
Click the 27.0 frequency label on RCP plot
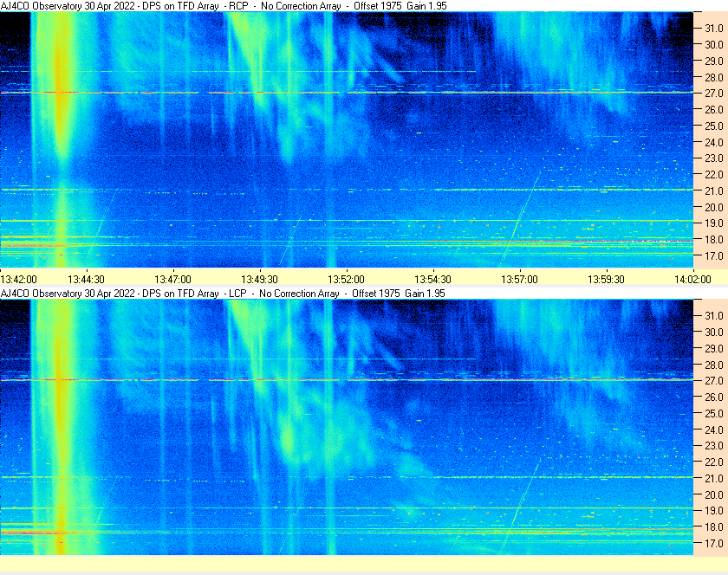714,94
